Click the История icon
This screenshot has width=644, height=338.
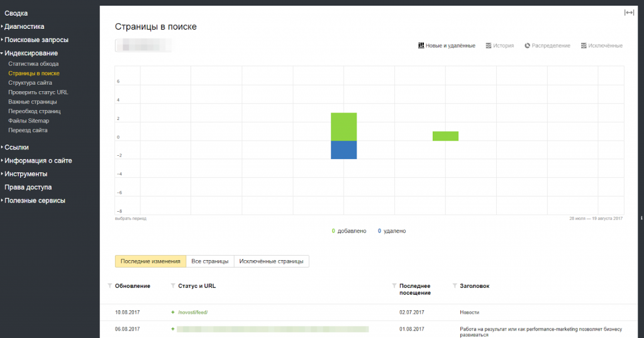click(x=488, y=45)
